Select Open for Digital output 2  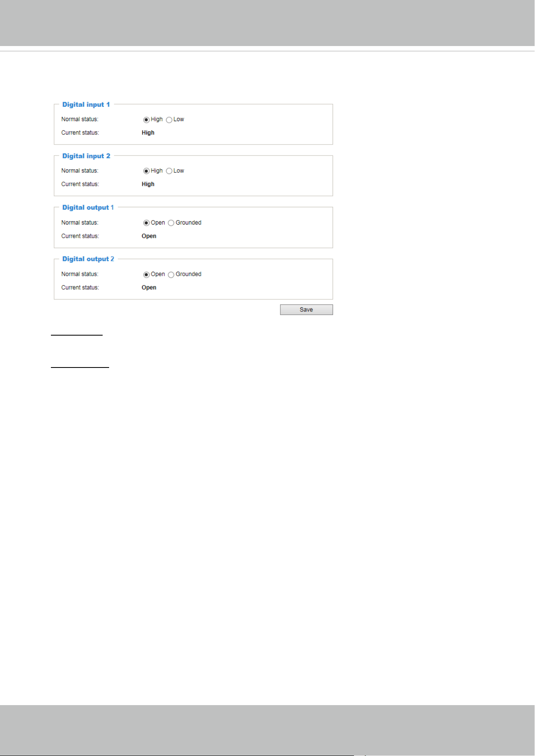click(146, 275)
